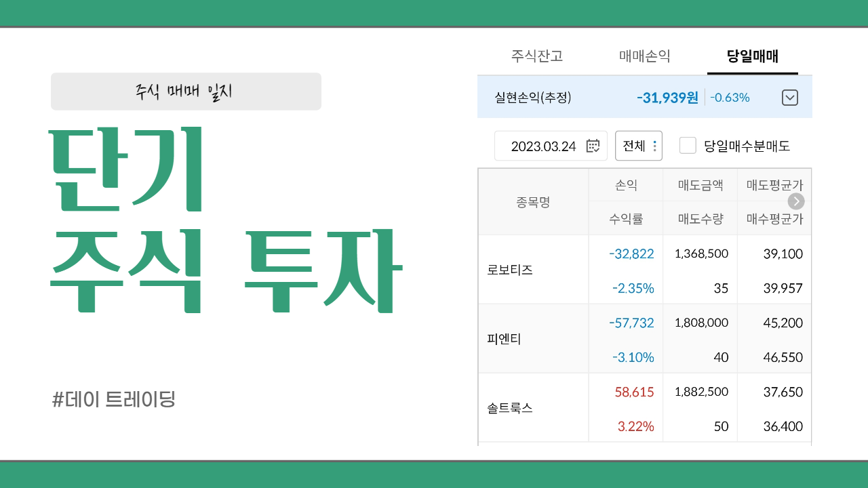Click the 손익 column header
868x488 pixels.
pos(626,185)
